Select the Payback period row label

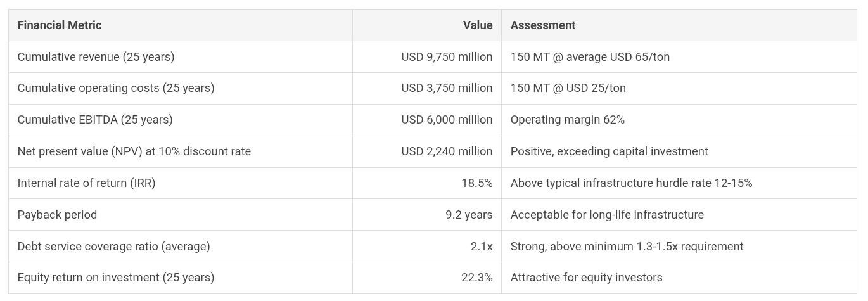coord(57,215)
